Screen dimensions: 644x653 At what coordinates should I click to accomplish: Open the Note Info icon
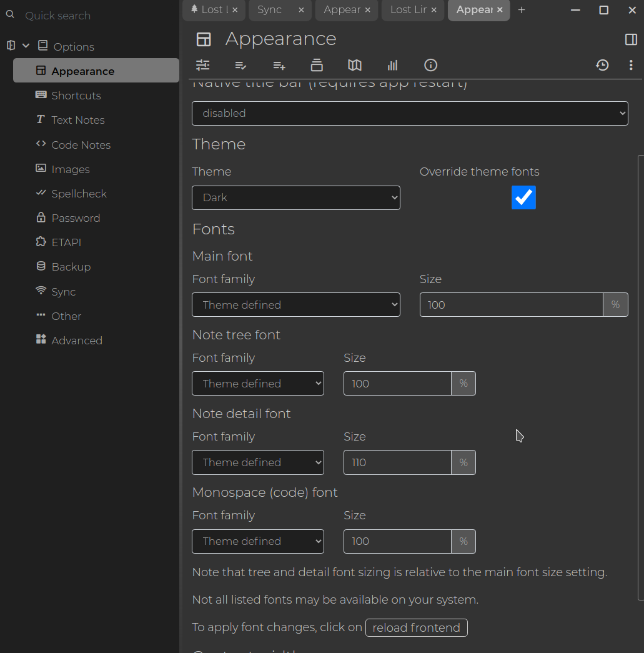(430, 65)
